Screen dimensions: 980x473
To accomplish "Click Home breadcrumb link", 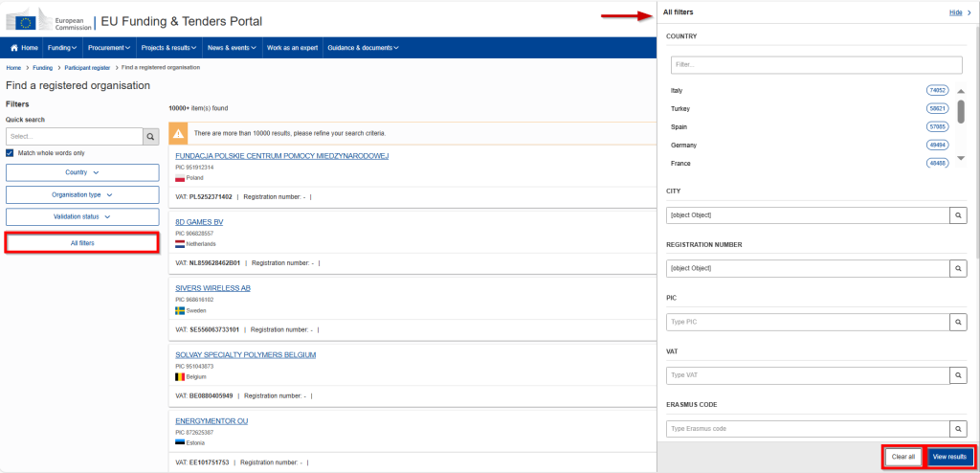I will tap(13, 68).
